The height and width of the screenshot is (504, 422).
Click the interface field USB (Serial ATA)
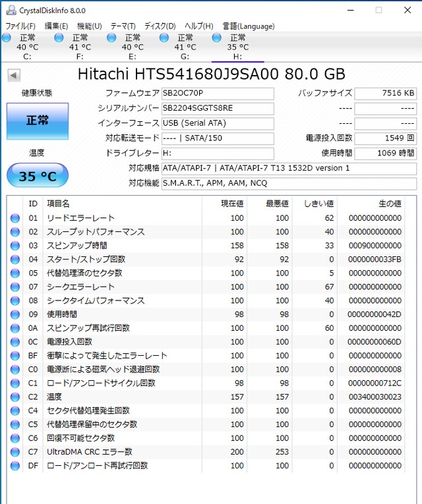(218, 123)
